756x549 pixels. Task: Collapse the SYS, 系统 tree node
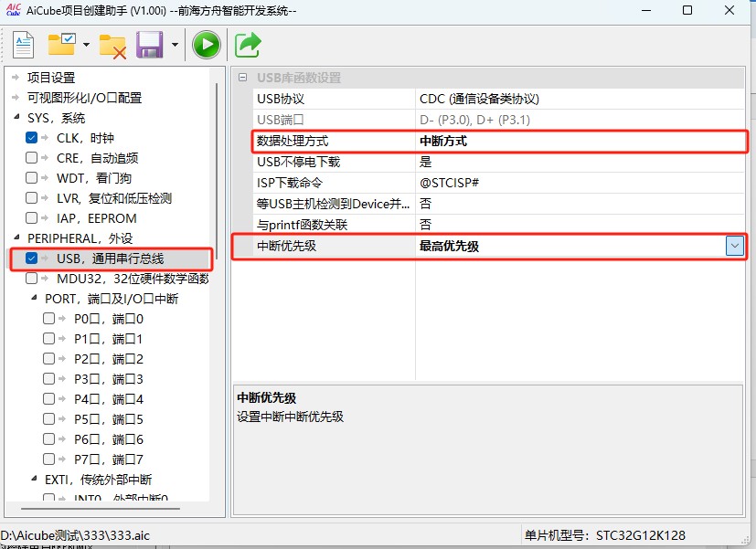pyautogui.click(x=16, y=117)
